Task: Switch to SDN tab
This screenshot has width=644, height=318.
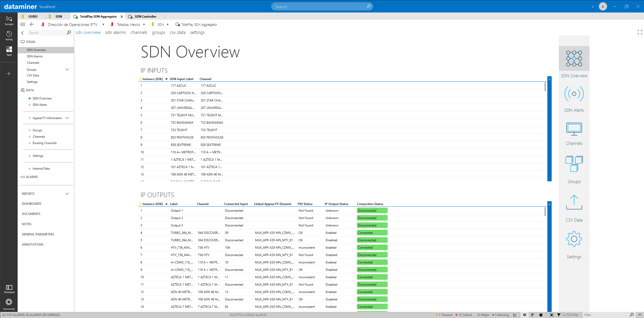Action: pyautogui.click(x=59, y=17)
